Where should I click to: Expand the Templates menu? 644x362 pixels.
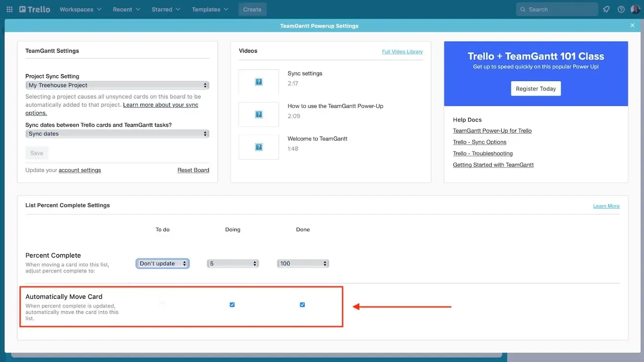[210, 10]
